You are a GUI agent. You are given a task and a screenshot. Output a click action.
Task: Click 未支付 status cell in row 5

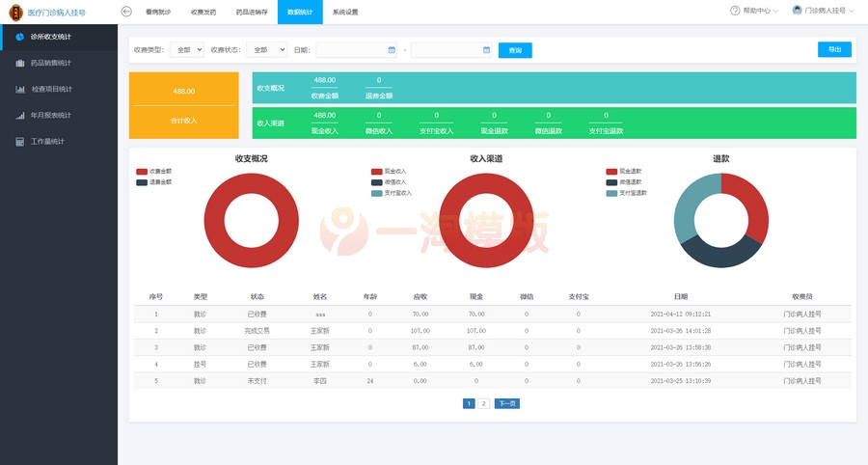point(257,381)
